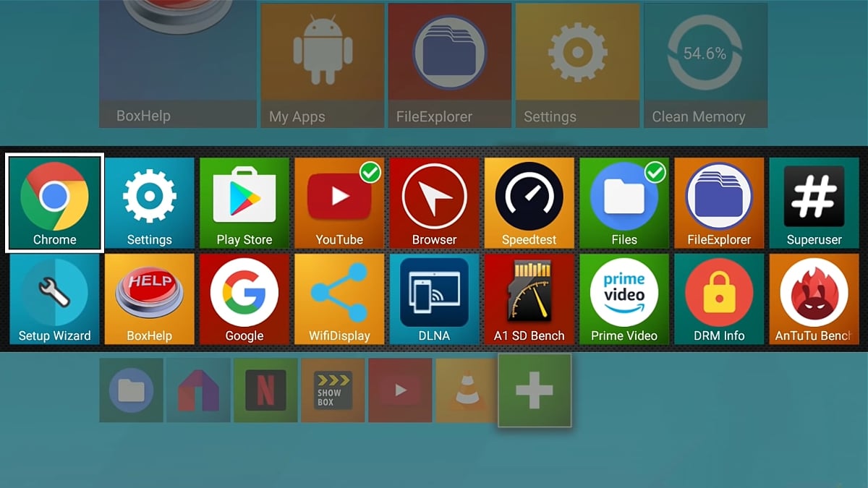Open the Superuser app

click(x=814, y=203)
